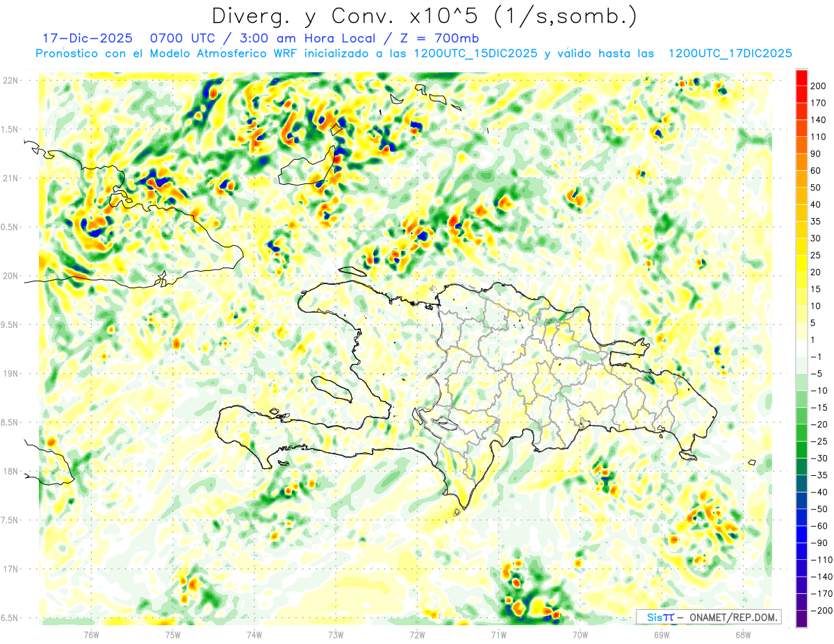
Task: Click the '25' colorbar value
Action: click(816, 256)
